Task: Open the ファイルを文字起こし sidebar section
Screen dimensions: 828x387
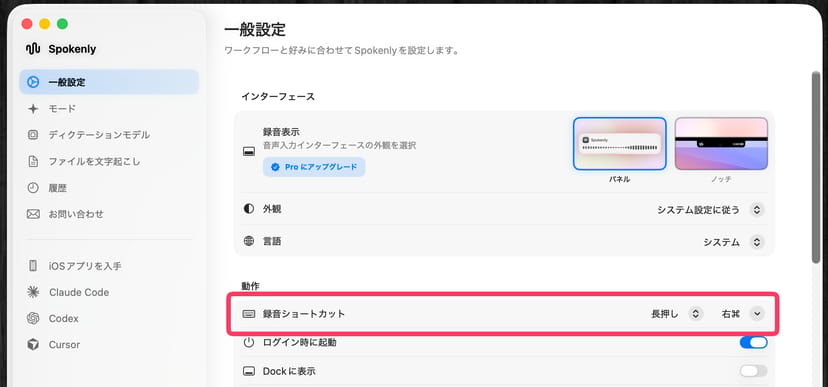Action: coord(109,162)
